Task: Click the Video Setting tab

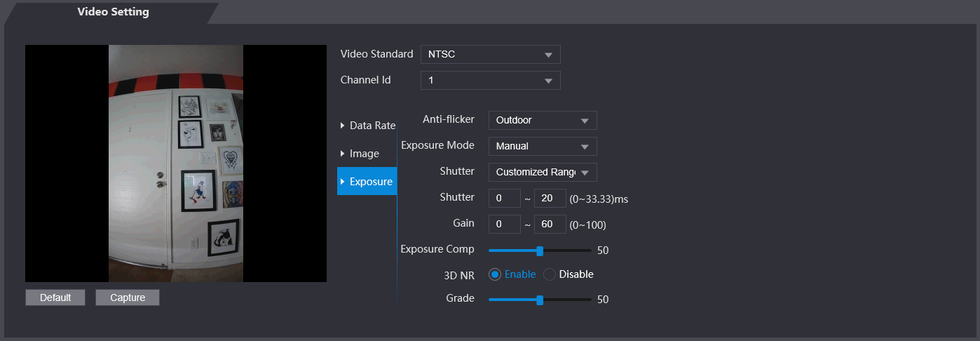Action: [x=113, y=13]
